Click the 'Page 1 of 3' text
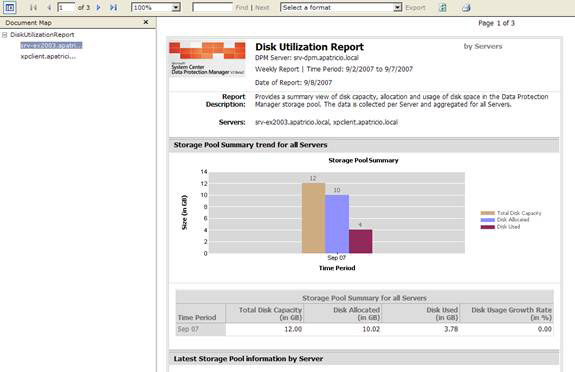 (x=496, y=23)
